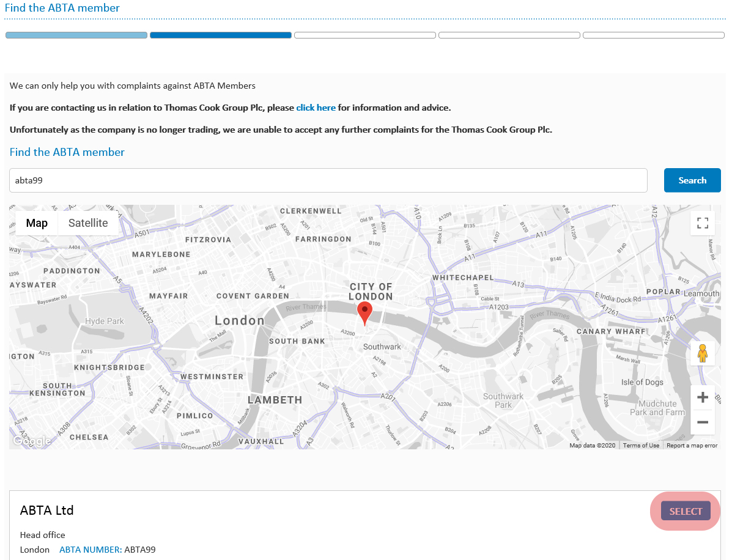Screen dimensions: 732x560
Task: Click 'FITZROVIA' map label
Action: point(208,240)
